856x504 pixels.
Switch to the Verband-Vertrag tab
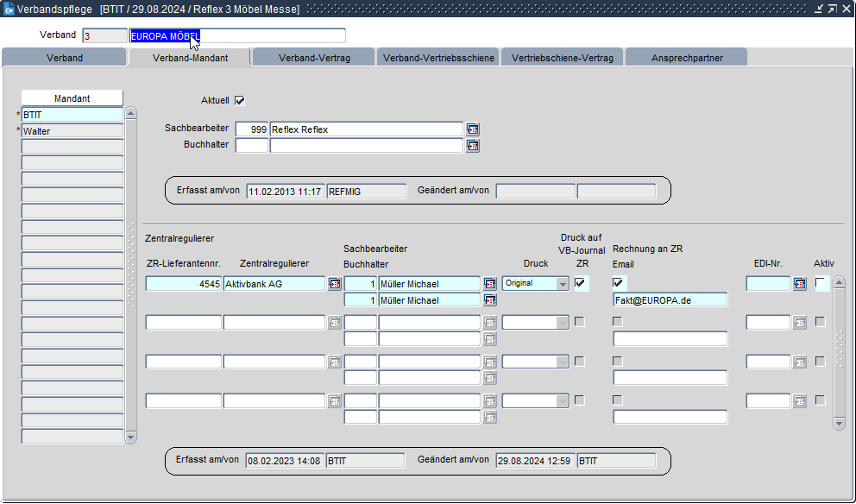click(313, 58)
